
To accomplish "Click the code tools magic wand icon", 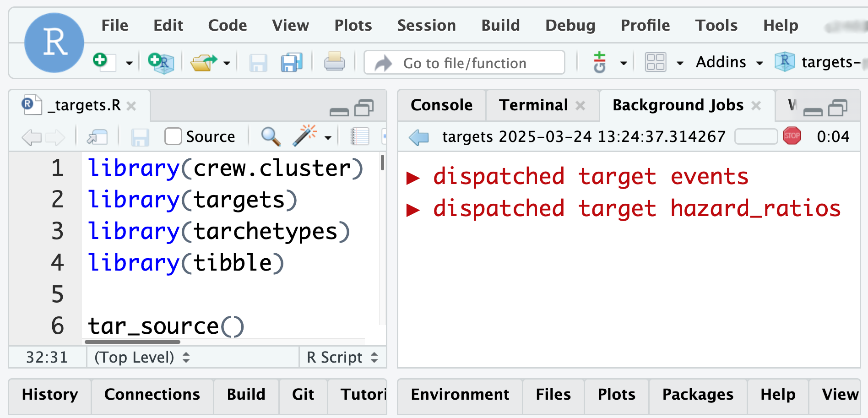I will tap(305, 136).
